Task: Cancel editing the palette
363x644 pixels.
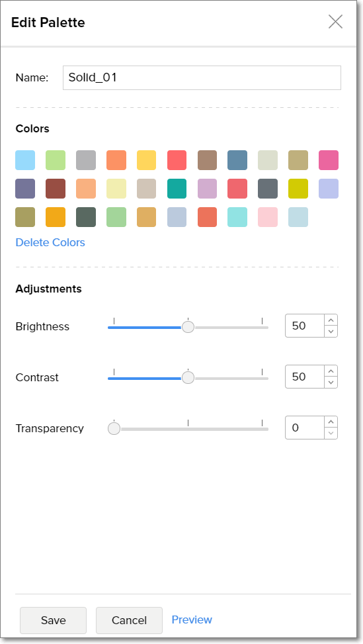Action: (x=129, y=620)
